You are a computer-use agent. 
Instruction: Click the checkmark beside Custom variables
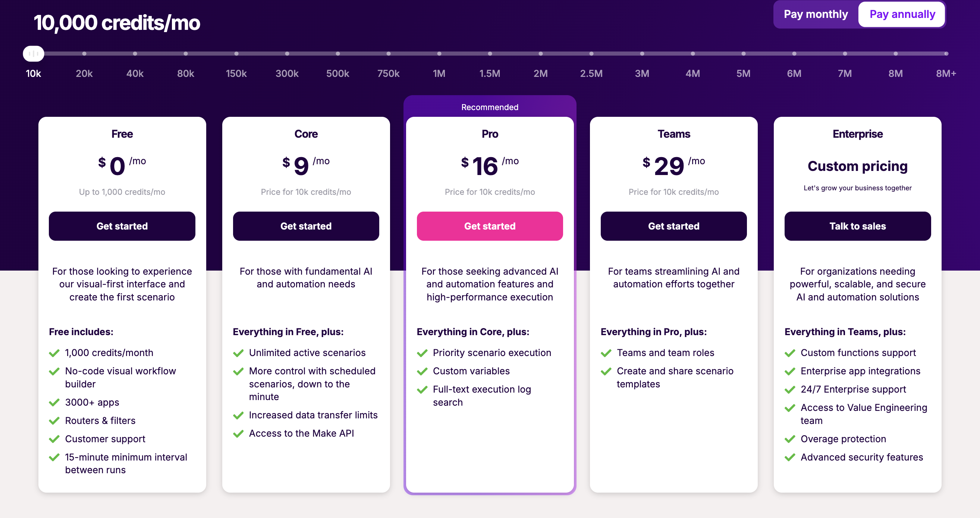422,371
